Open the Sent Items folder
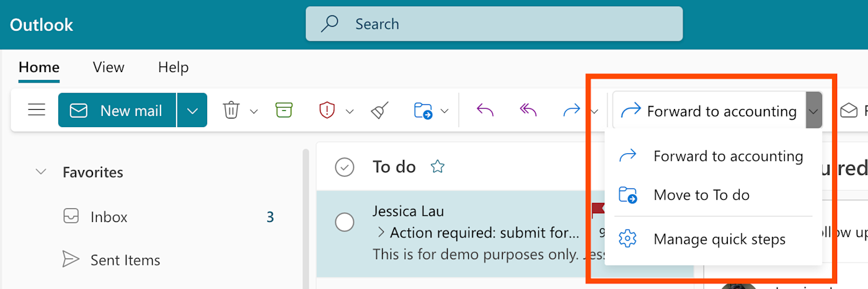Screen dimensions: 868x289 (125, 260)
